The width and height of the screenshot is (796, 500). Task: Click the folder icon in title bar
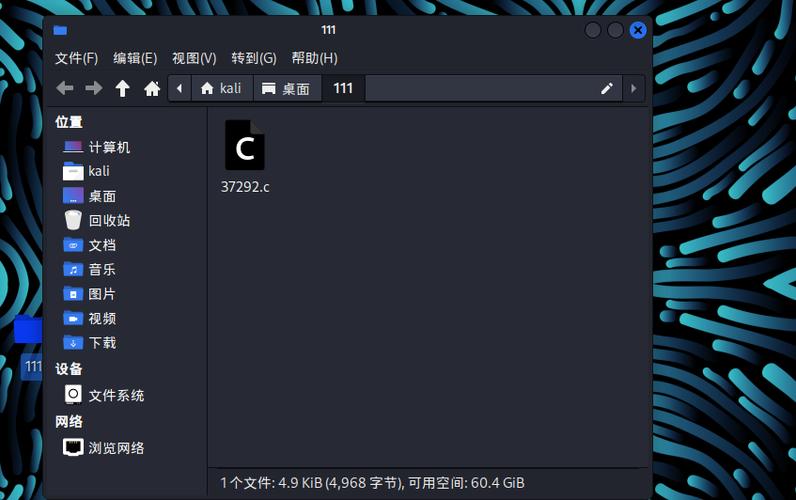(x=60, y=30)
